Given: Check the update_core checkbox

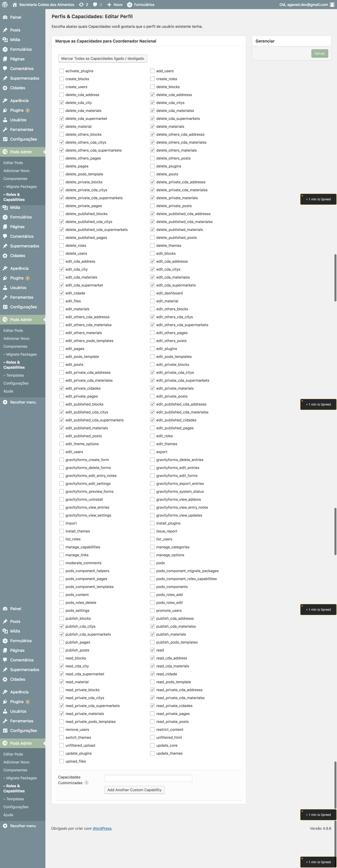Looking at the screenshot, I should click(152, 745).
